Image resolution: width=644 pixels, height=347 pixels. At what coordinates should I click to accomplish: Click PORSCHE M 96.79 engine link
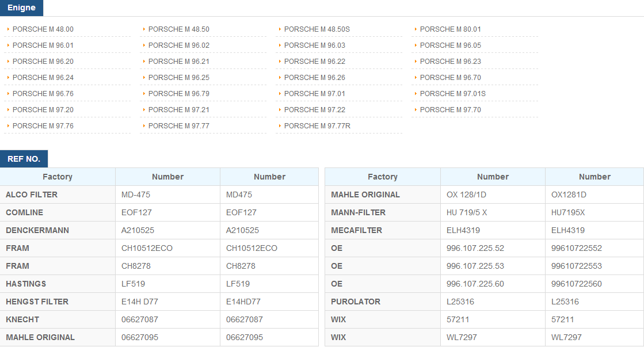click(178, 94)
